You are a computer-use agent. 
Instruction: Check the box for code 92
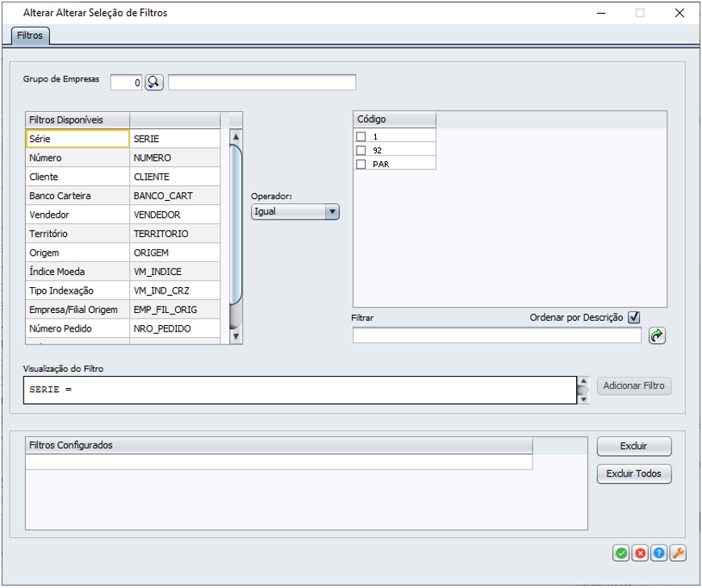[x=361, y=150]
